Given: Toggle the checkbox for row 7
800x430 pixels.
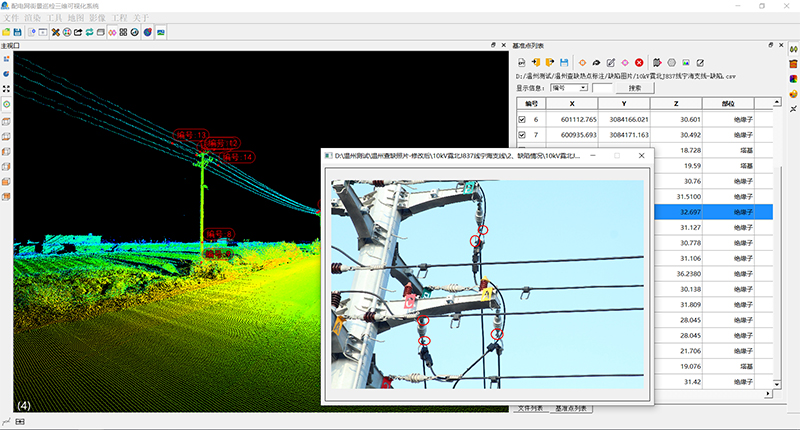Looking at the screenshot, I should [522, 135].
